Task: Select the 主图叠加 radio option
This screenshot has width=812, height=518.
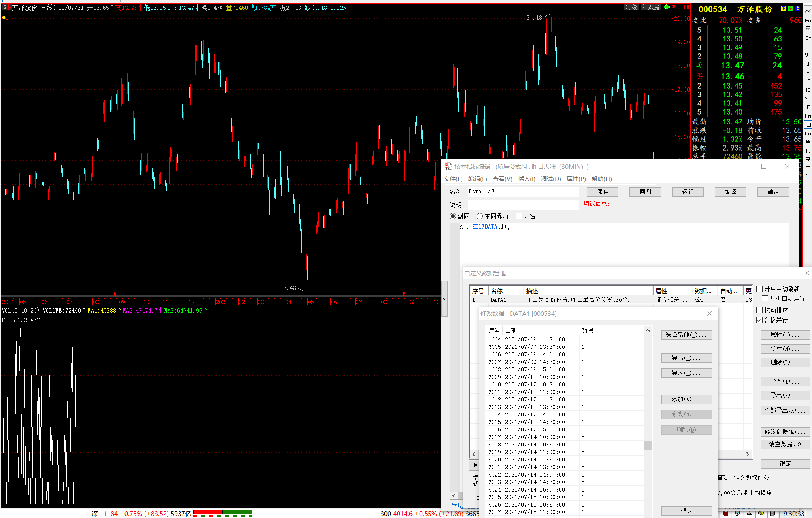Action: [480, 216]
